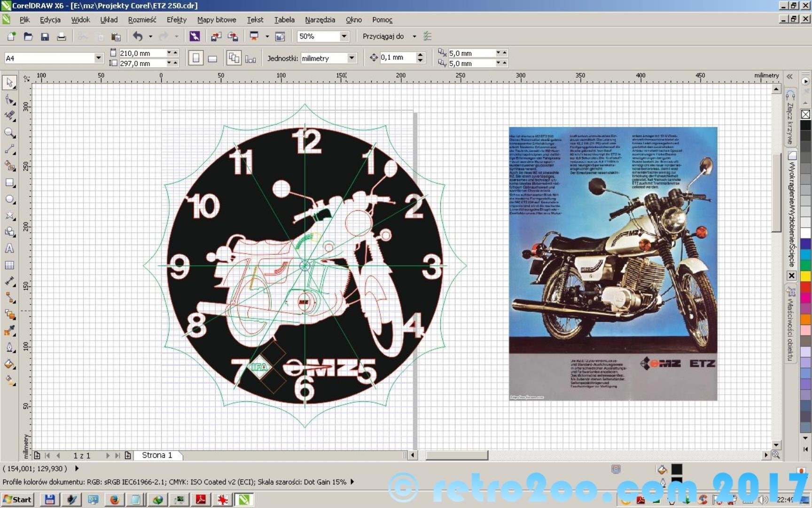Select the Pick (arrow) tool
Screen dimensions: 812x508
9,83
